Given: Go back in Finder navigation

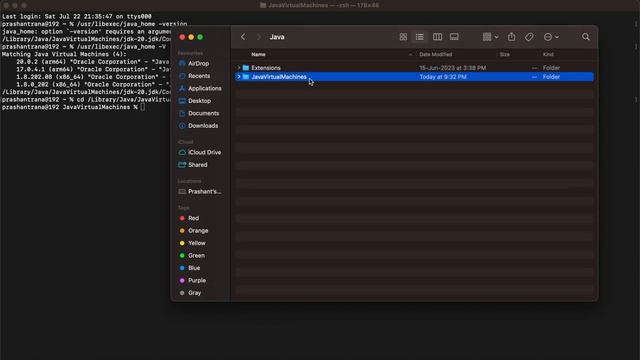Looking at the screenshot, I should [x=243, y=37].
